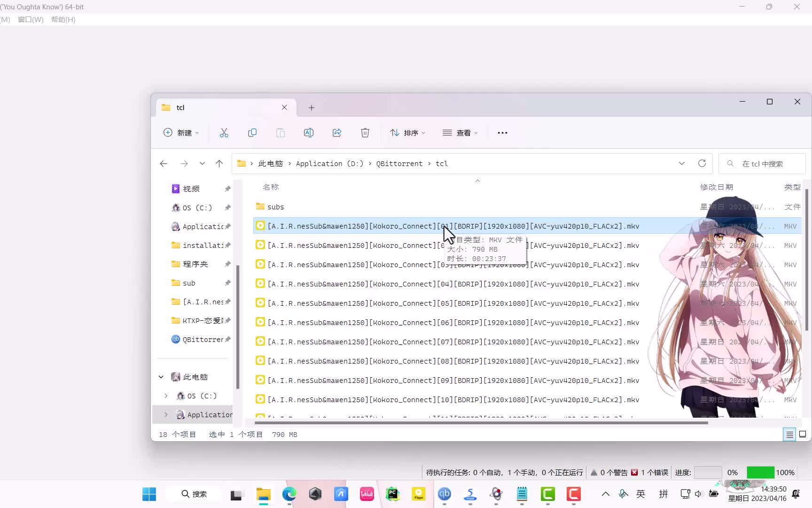
Task: Open the Windows Start menu
Action: coord(149,494)
